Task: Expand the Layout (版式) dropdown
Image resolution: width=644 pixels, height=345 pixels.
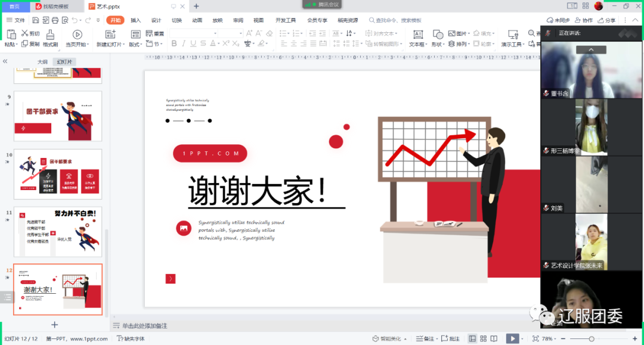Action: point(135,44)
